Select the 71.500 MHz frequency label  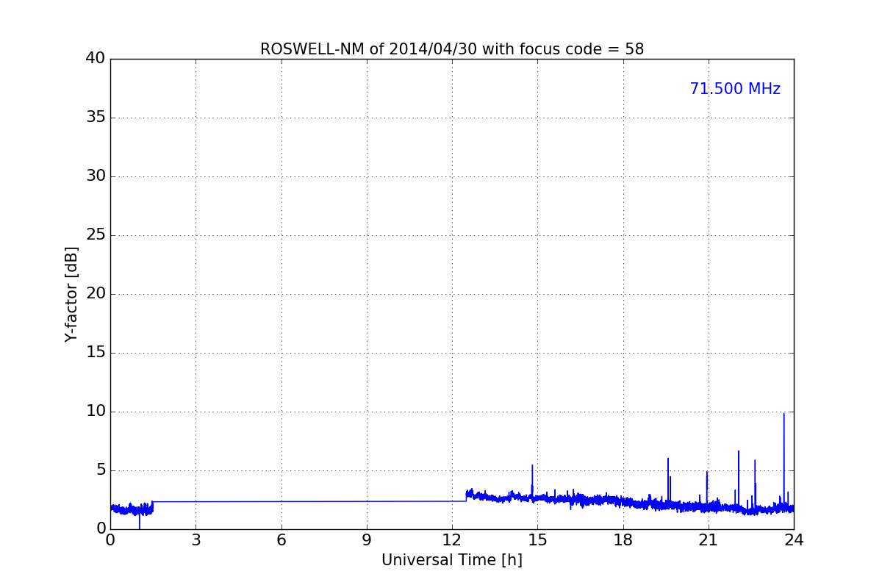tap(735, 89)
